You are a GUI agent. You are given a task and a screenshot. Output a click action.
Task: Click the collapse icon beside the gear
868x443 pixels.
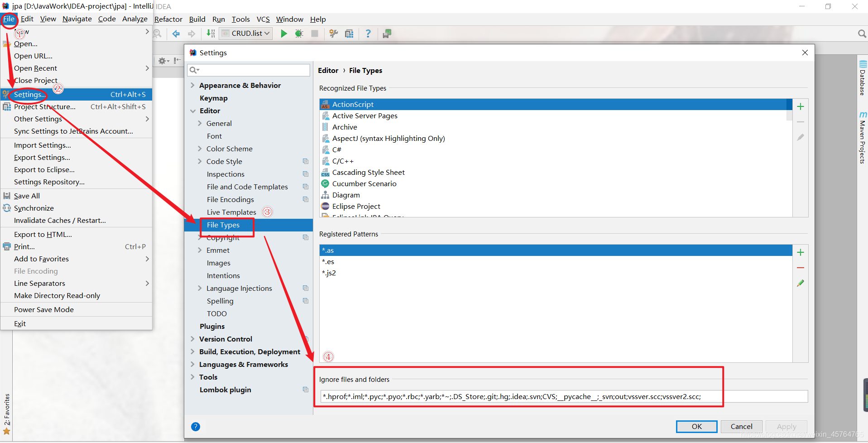[x=177, y=61]
